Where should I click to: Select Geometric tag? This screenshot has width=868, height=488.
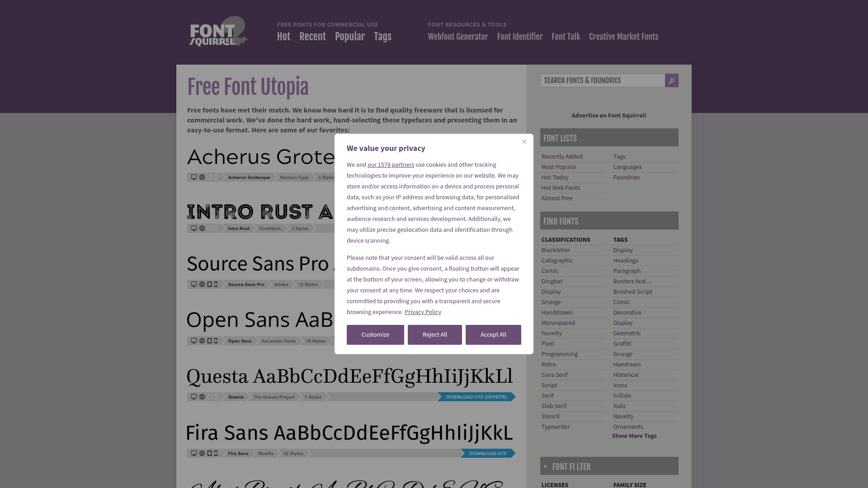point(627,333)
